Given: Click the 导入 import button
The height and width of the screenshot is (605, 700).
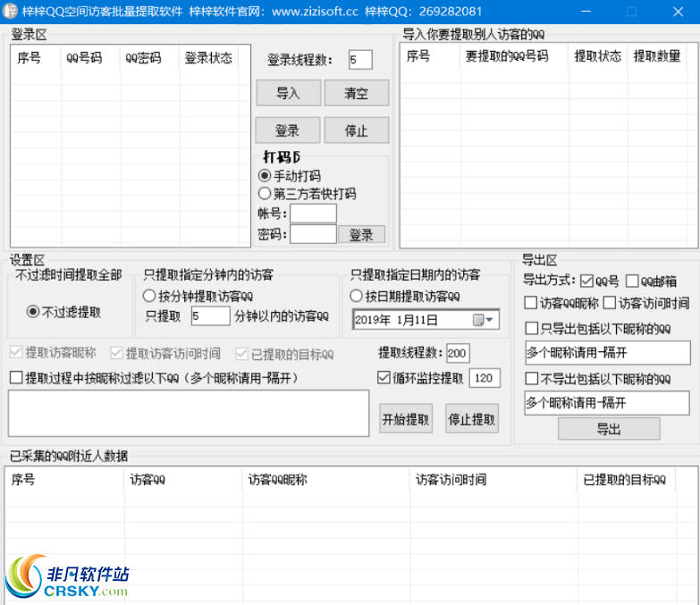Looking at the screenshot, I should [x=289, y=93].
